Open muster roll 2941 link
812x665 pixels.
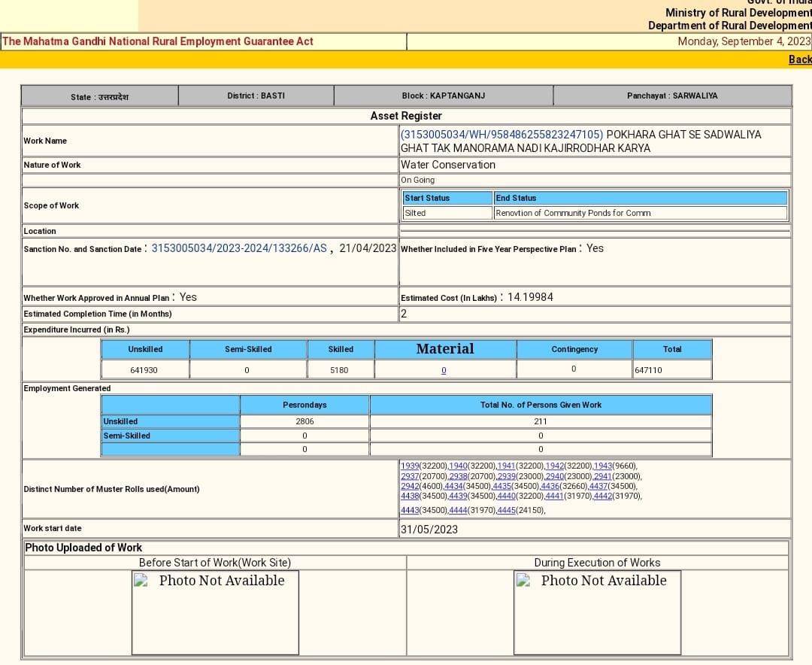click(x=603, y=476)
